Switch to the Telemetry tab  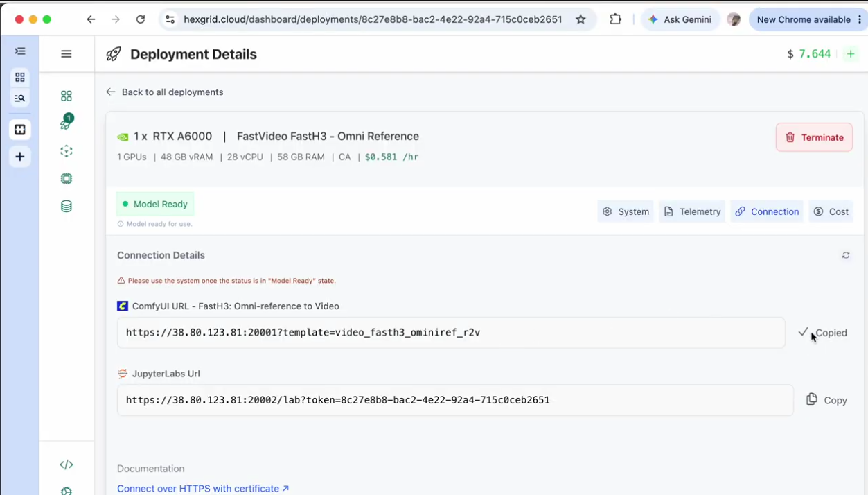coord(692,211)
